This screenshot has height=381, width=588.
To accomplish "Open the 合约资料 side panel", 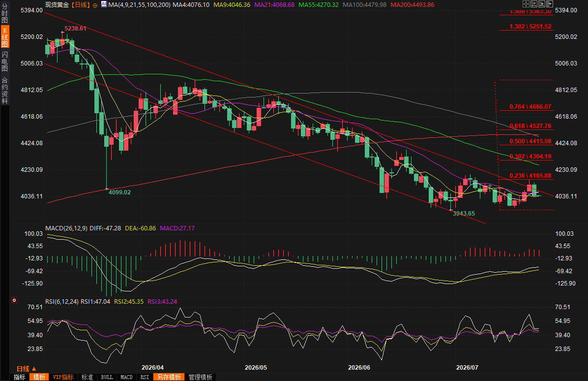I will tap(5, 91).
